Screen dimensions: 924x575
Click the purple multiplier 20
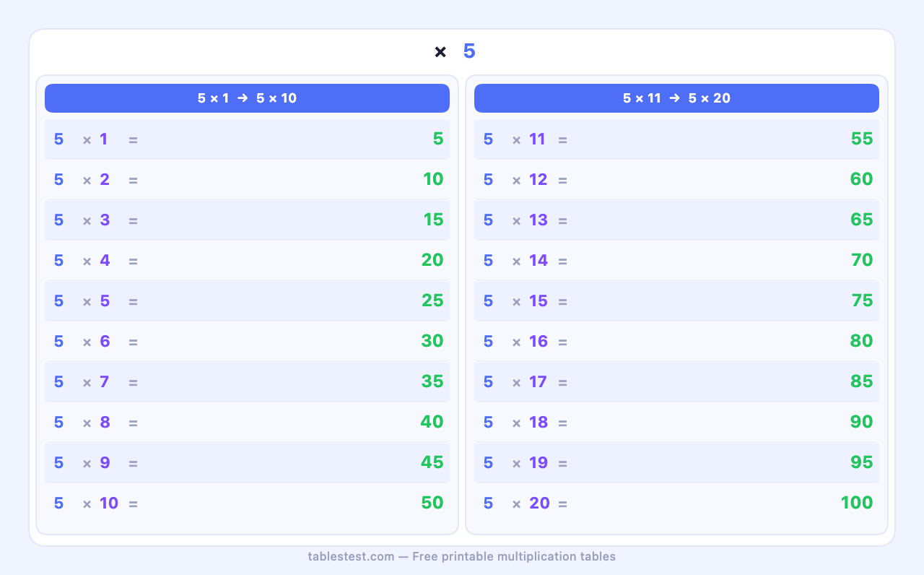(539, 503)
